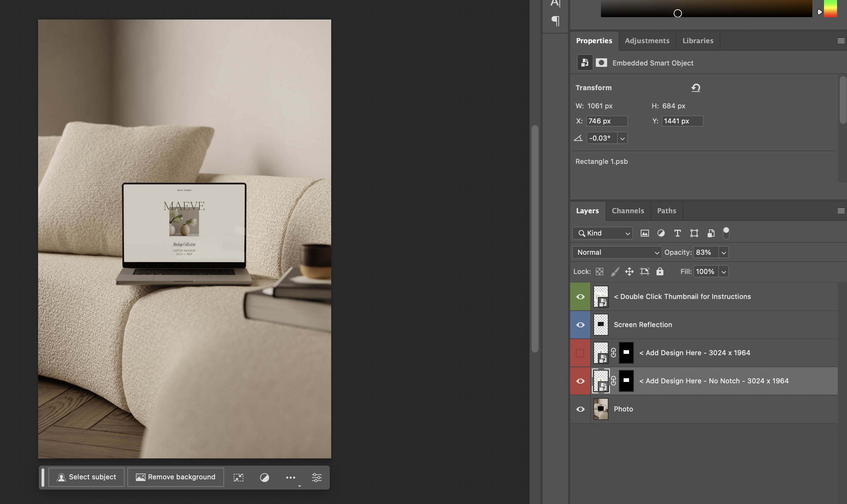
Task: Click the Remove background button
Action: coord(176,477)
